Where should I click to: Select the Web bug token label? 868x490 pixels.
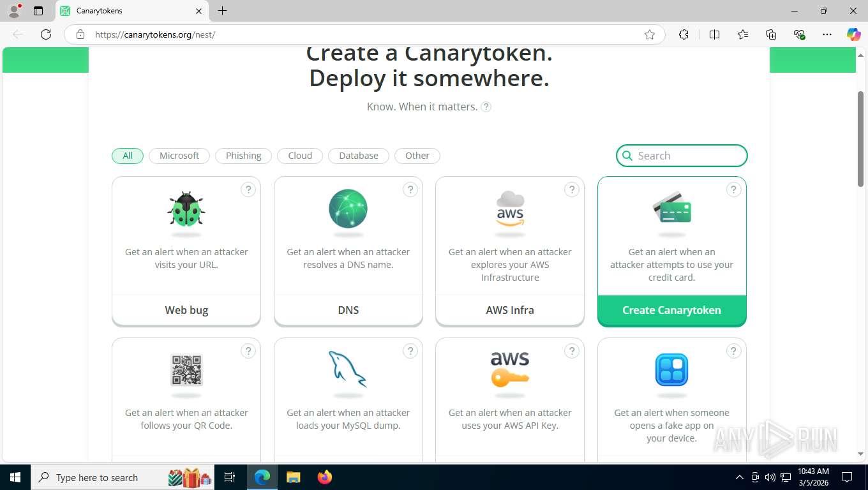click(x=186, y=310)
